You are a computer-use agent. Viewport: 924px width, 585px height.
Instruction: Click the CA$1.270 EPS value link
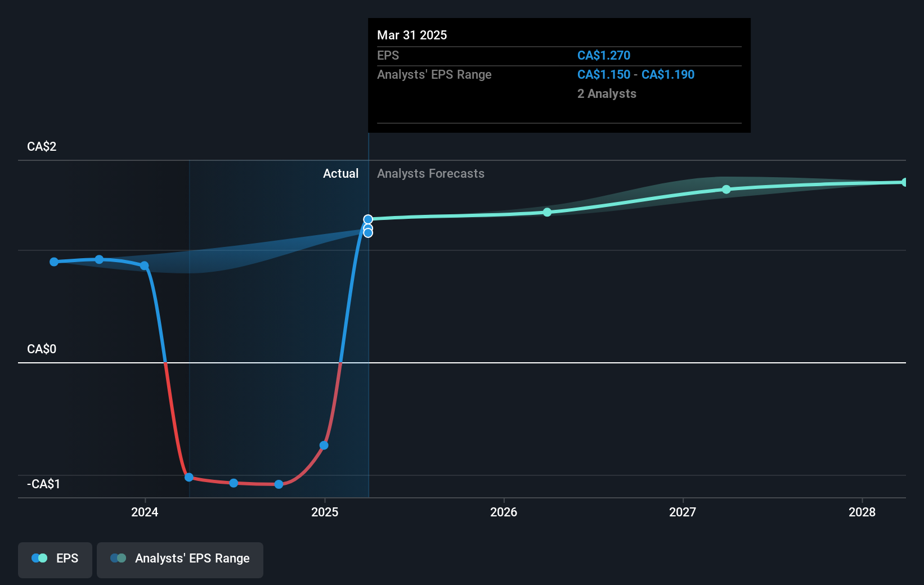coord(604,55)
